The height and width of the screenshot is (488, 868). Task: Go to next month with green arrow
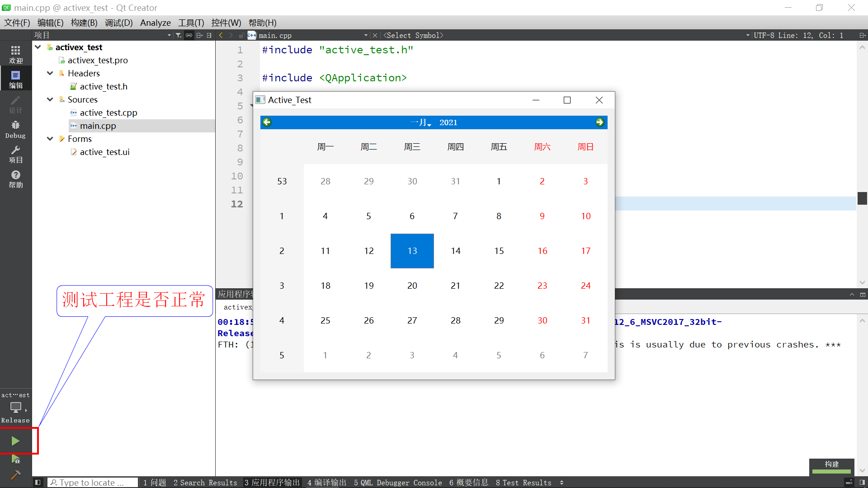[599, 122]
